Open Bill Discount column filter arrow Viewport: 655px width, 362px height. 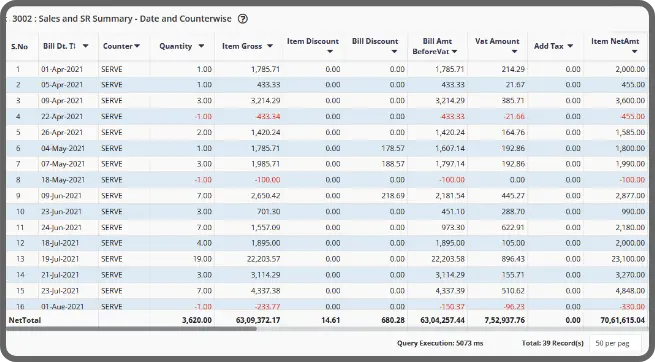[394, 51]
